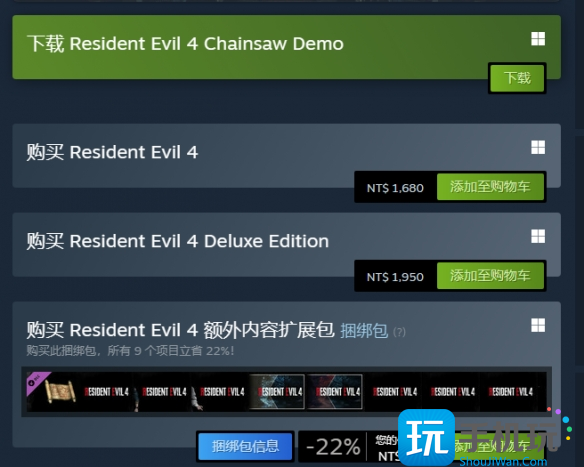Select the last bundle item thumbnail
This screenshot has height=467, width=584.
[511, 392]
